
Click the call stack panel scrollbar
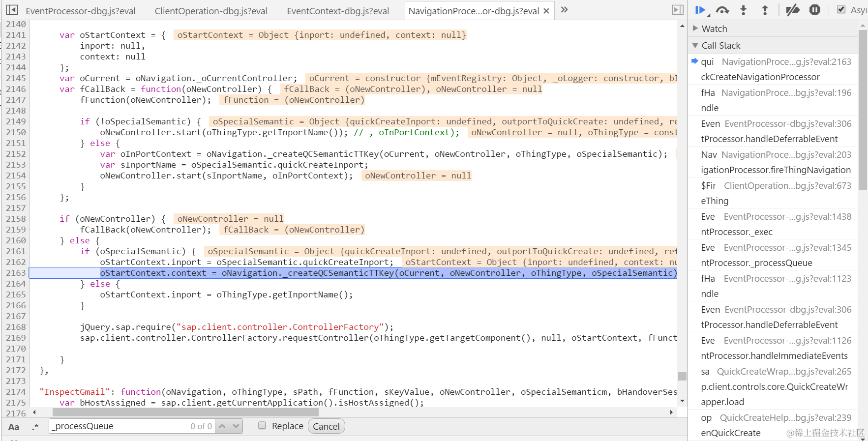pos(863,110)
